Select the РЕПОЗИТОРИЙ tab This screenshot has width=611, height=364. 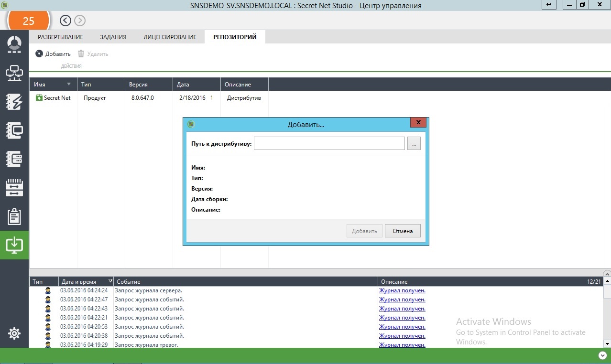(235, 37)
